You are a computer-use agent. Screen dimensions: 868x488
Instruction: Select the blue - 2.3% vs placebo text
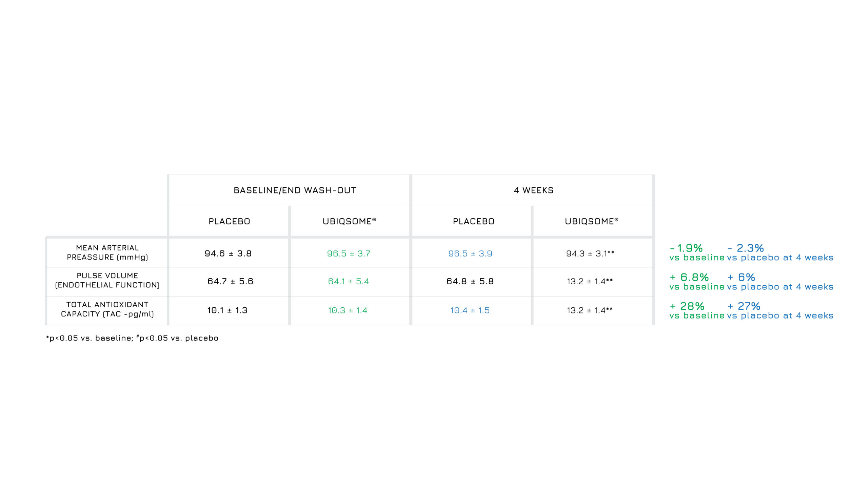(779, 253)
